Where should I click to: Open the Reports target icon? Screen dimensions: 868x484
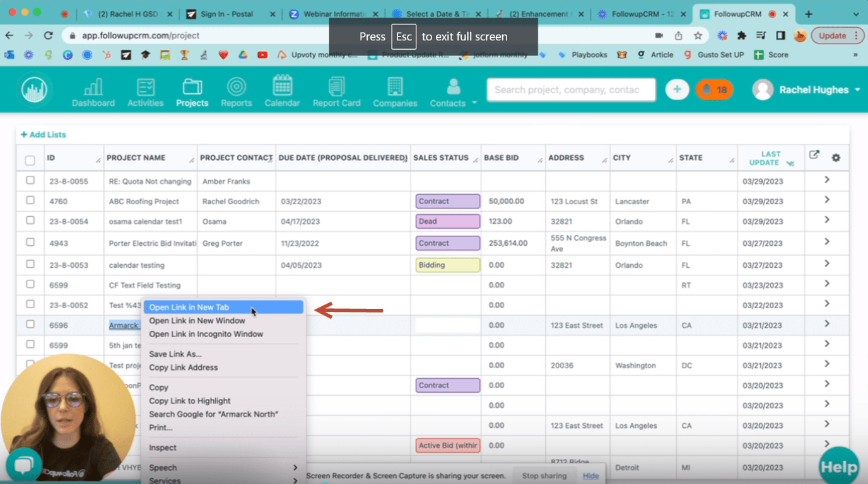(236, 86)
